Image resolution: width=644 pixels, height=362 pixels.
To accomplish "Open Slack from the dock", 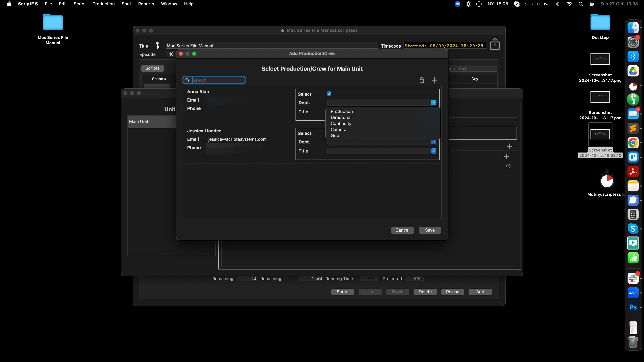I will pyautogui.click(x=633, y=278).
